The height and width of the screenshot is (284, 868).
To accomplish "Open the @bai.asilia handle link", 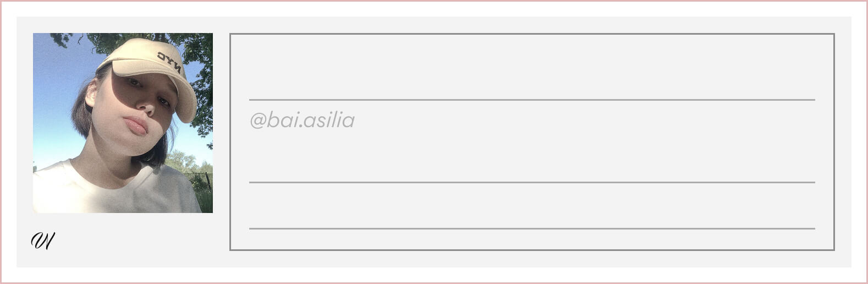I will point(302,120).
